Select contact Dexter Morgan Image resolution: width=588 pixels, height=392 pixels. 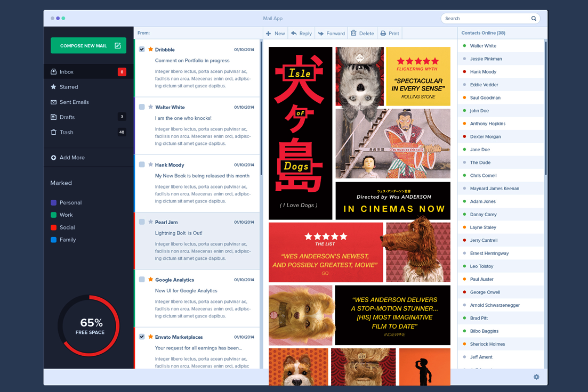(501, 137)
